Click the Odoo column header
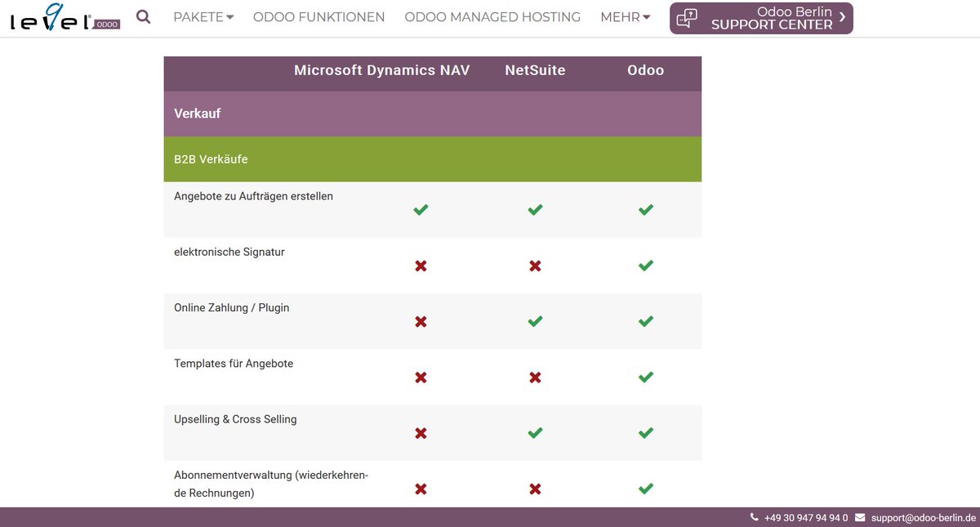The image size is (980, 527). tap(645, 70)
